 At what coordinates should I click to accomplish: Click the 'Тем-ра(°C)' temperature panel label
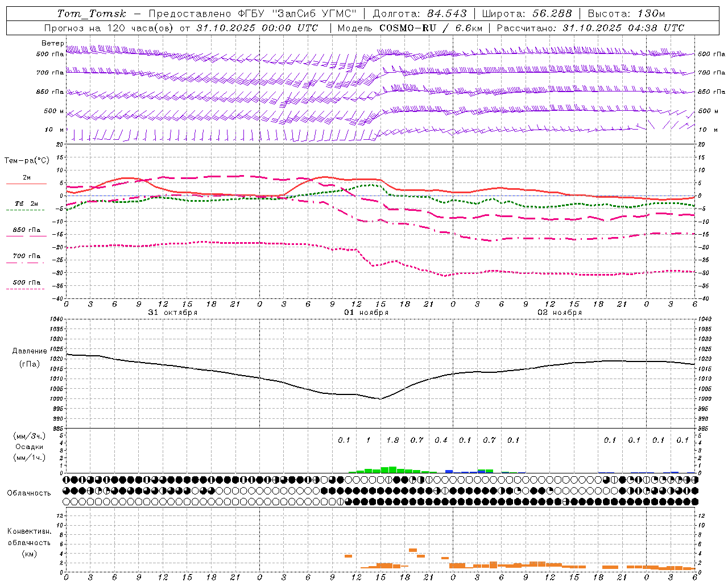[27, 161]
